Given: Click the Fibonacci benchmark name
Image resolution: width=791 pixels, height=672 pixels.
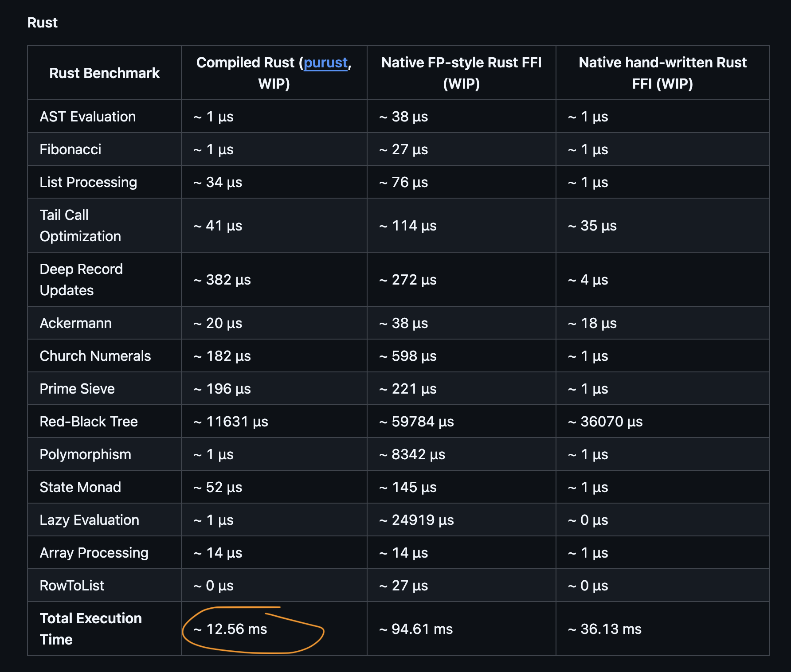Looking at the screenshot, I should (70, 149).
